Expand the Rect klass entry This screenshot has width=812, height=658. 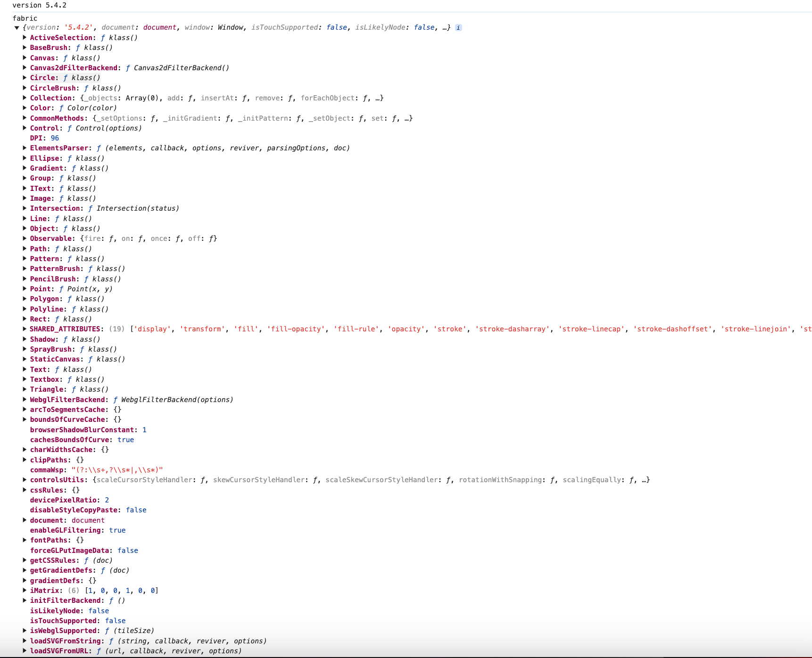pos(25,319)
